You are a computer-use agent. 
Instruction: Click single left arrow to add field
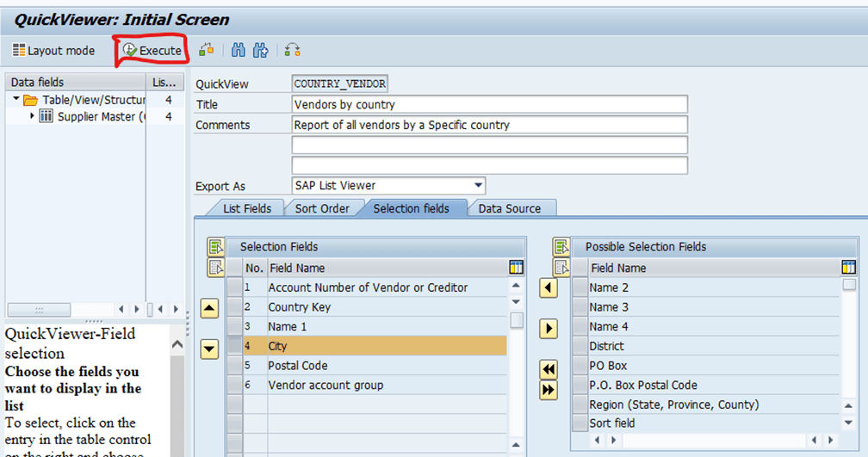pos(548,287)
